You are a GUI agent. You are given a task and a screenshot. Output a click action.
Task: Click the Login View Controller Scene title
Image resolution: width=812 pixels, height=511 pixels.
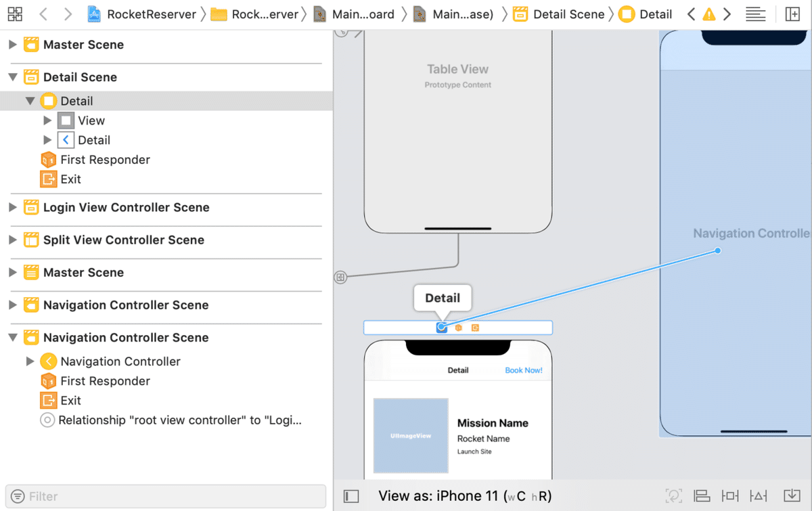[x=126, y=207]
